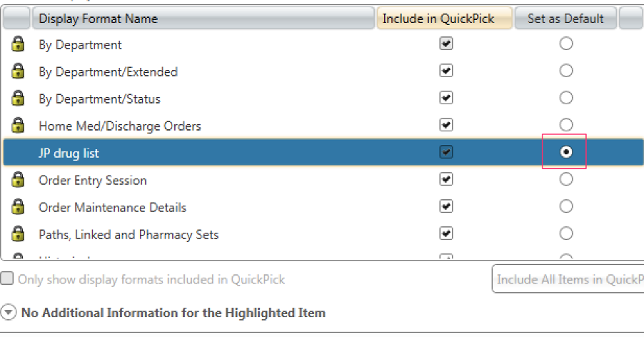Set Order Entry Session as default
Image resolution: width=644 pixels, height=337 pixels.
point(566,179)
